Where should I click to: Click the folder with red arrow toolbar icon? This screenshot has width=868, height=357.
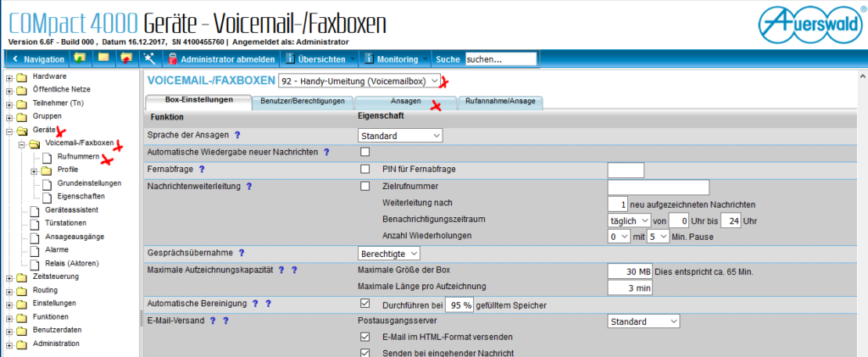pyautogui.click(x=126, y=59)
